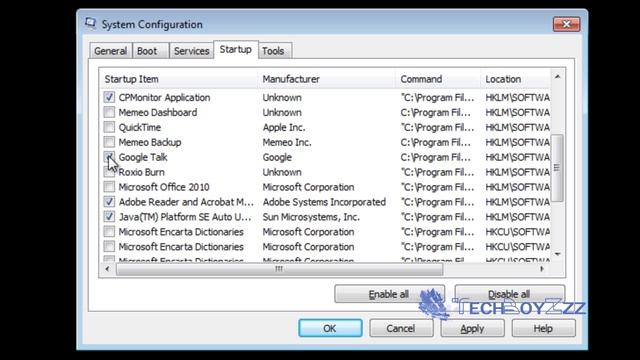Click horizontal scrollbar right arrow

click(542, 269)
